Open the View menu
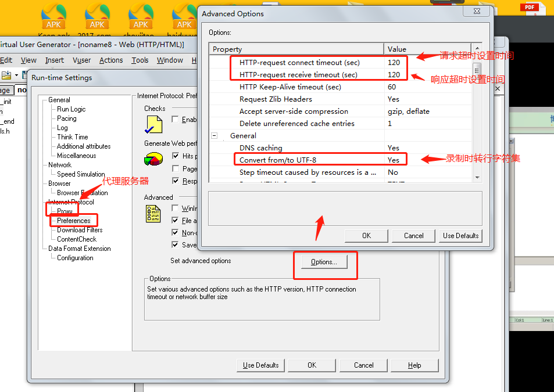Viewport: 554px width, 392px height. click(x=28, y=60)
